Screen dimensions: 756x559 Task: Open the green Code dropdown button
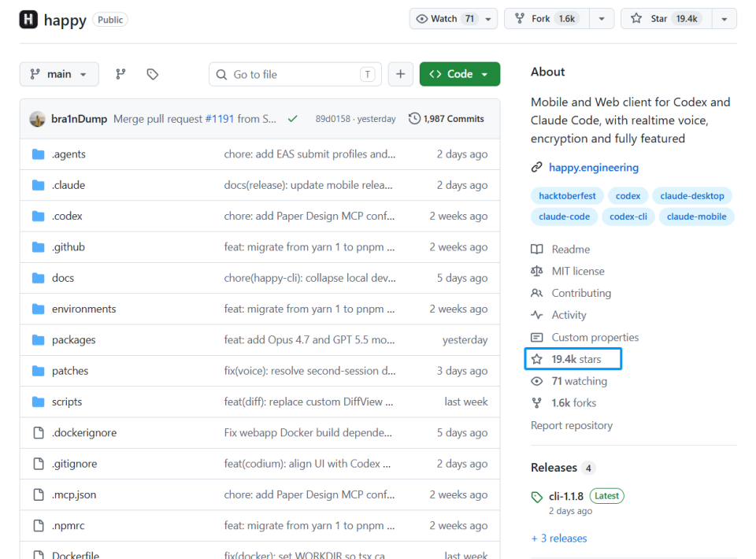click(x=459, y=74)
